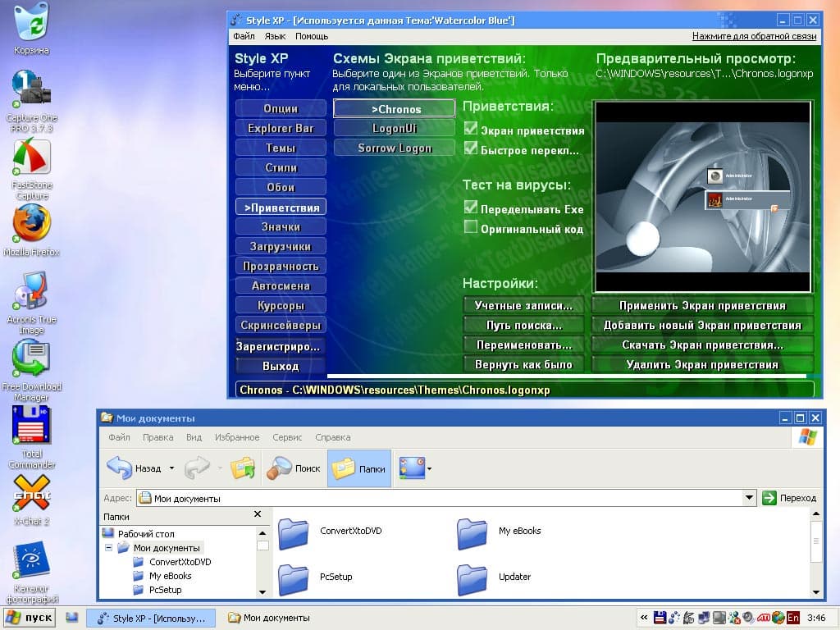
Task: Click the Учетные записи... settings button
Action: 523,305
